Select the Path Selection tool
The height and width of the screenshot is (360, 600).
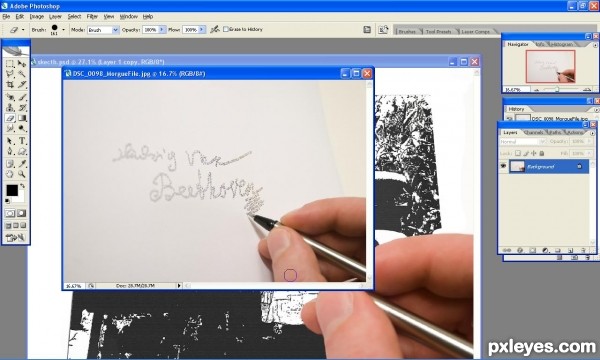(x=10, y=141)
